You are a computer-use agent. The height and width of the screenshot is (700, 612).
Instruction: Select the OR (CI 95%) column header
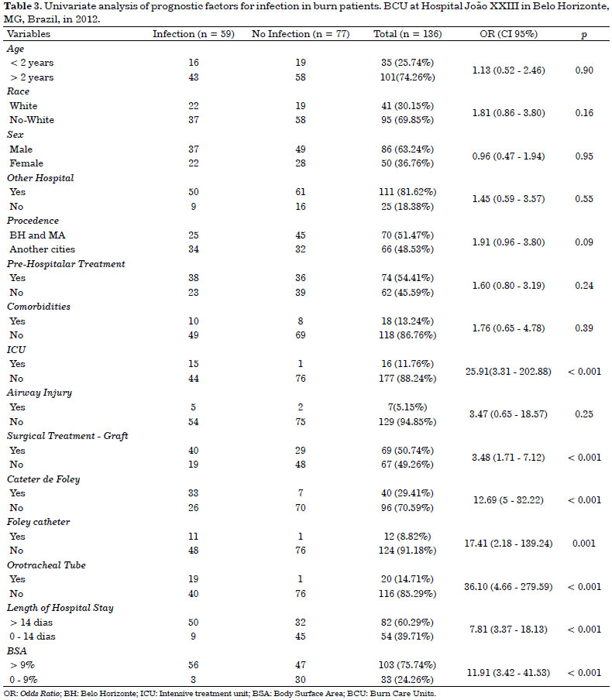coord(508,34)
